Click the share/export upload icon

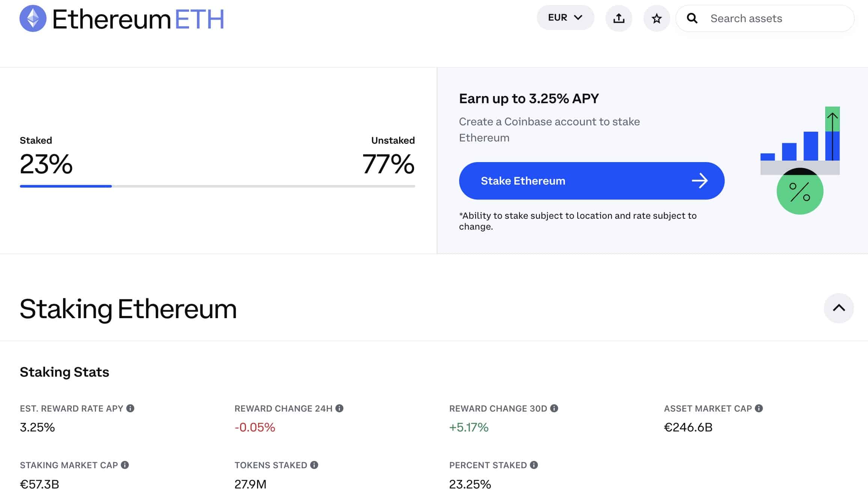(619, 18)
